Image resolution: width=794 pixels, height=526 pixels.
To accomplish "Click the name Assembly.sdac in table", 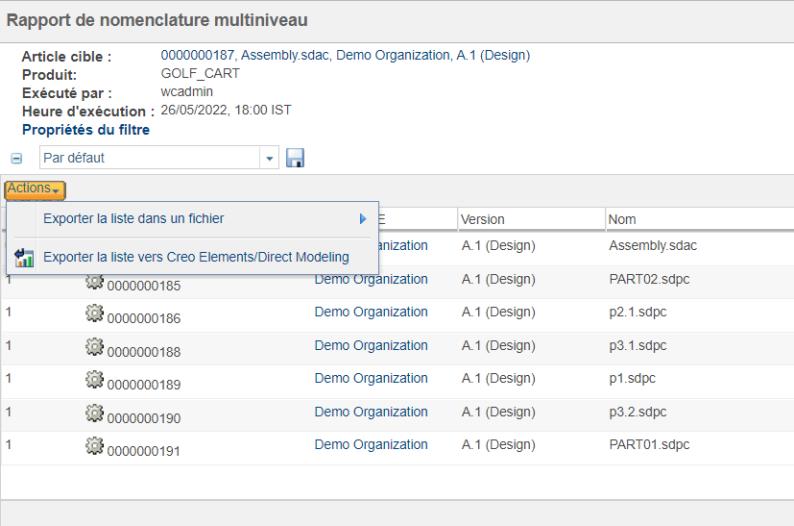I will pyautogui.click(x=653, y=246).
